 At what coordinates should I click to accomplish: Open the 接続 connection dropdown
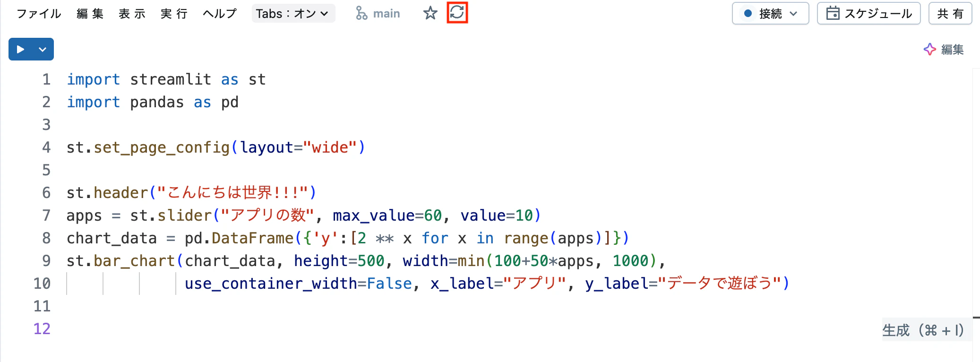coord(770,14)
